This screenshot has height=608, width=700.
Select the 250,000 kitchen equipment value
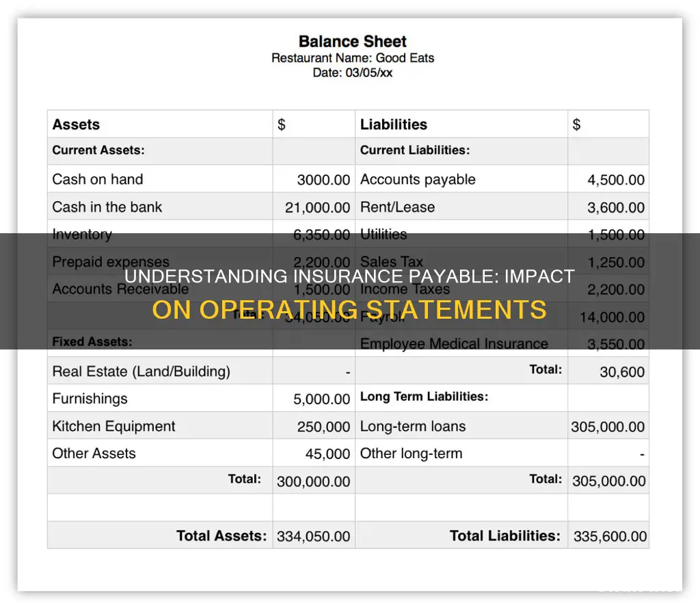(x=323, y=427)
